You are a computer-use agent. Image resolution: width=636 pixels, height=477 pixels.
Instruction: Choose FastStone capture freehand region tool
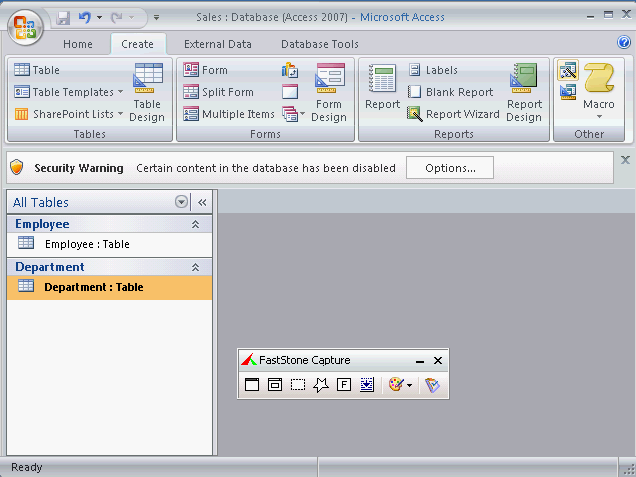pyautogui.click(x=320, y=385)
